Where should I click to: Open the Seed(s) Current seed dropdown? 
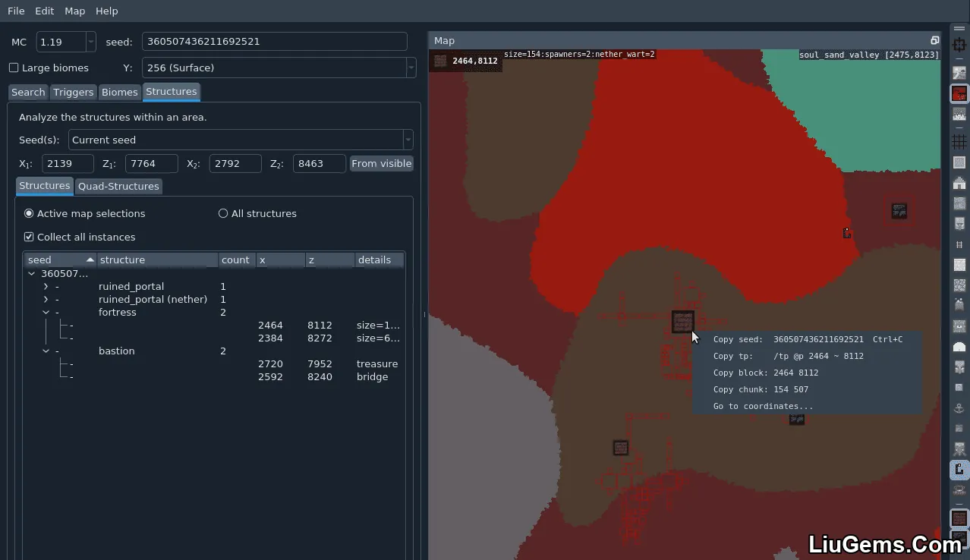408,140
